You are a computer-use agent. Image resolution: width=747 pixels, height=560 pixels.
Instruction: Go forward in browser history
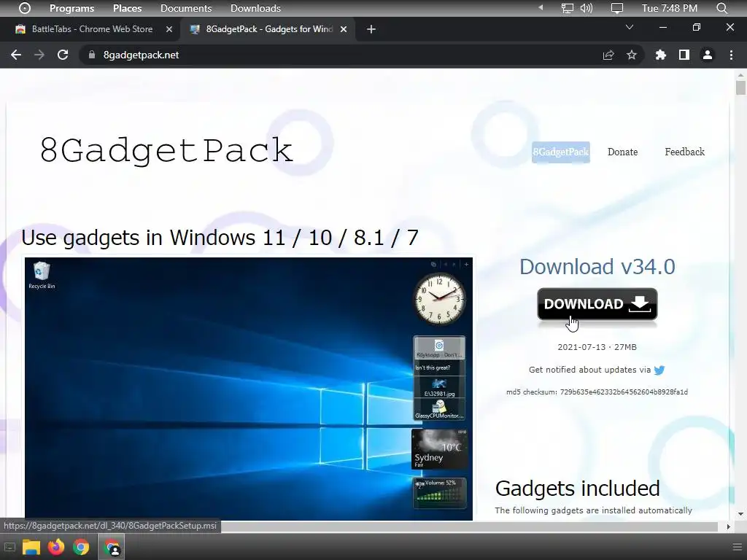39,55
